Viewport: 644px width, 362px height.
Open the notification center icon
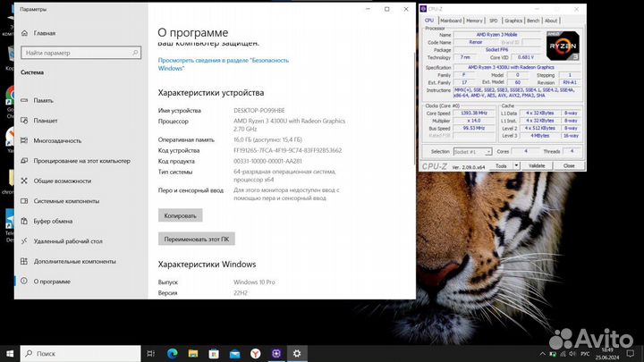631,353
